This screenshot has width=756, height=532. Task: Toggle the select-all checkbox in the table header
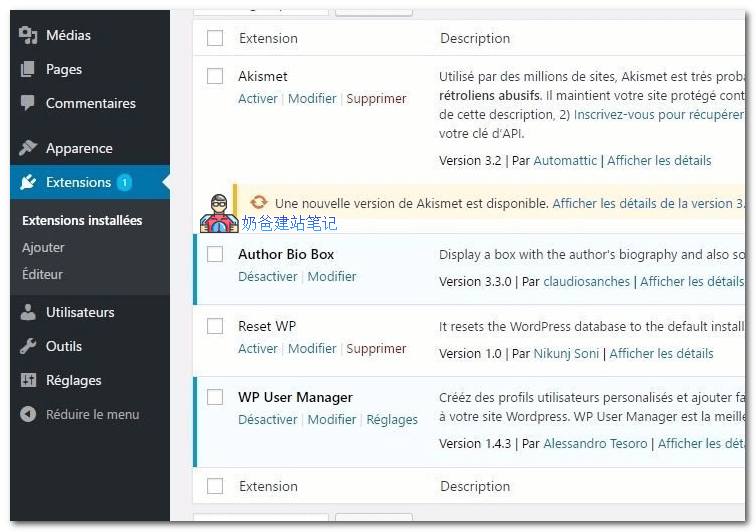click(215, 38)
